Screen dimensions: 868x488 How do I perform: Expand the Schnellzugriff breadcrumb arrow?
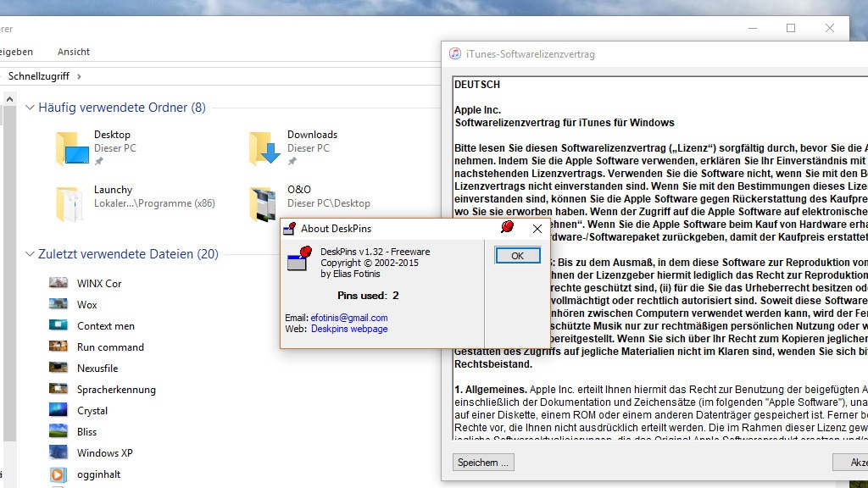79,76
